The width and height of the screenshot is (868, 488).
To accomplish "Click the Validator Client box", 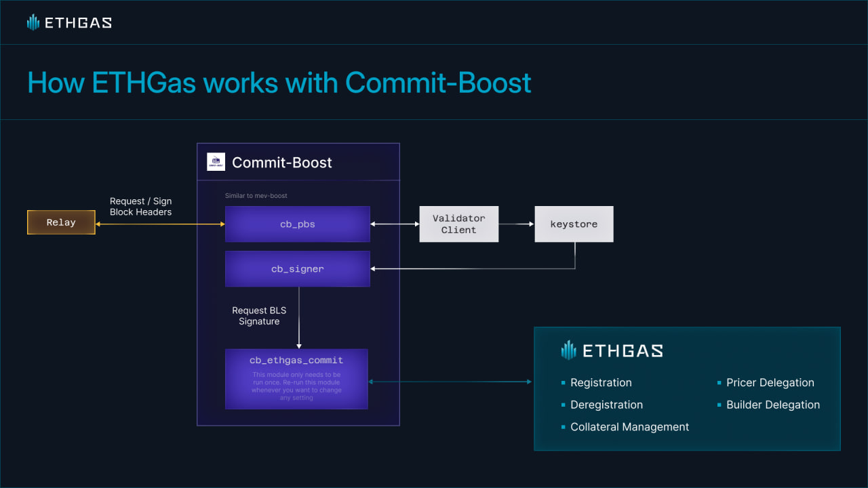I will (458, 224).
